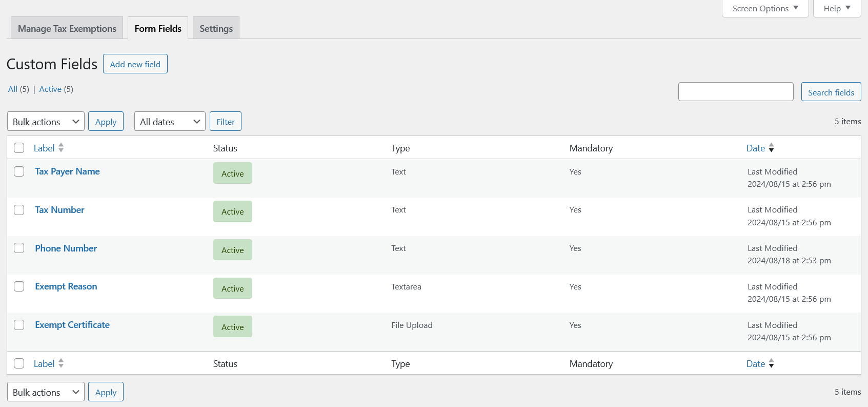The width and height of the screenshot is (868, 407).
Task: Expand the Screen Options panel
Action: (x=765, y=8)
